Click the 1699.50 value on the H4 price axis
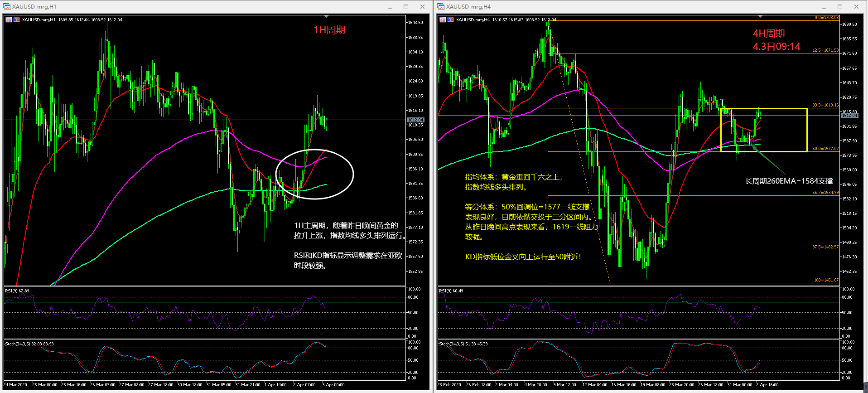The width and height of the screenshot is (868, 393). [849, 24]
